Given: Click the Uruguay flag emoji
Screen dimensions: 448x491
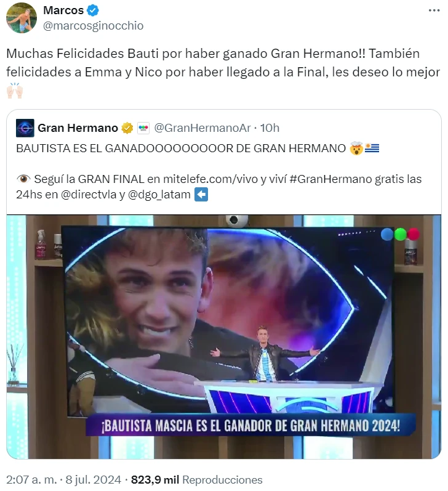Looking at the screenshot, I should click(372, 148).
